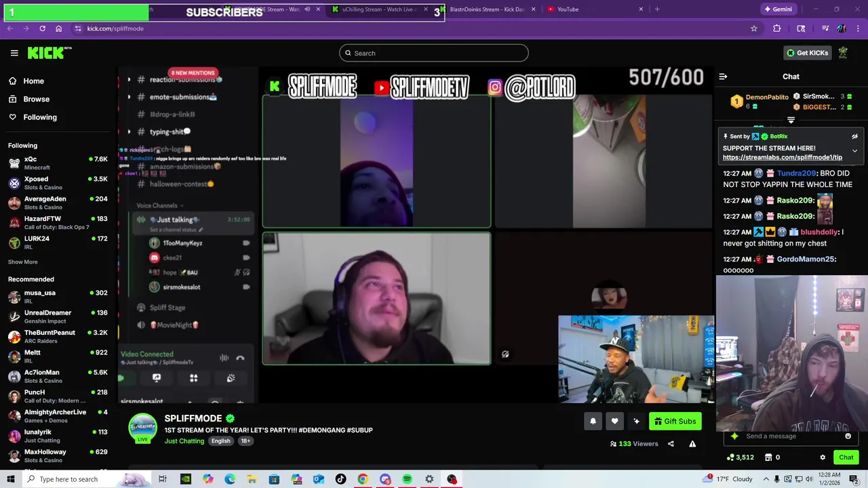Open the chat emoji picker
The image size is (868, 488).
[848, 436]
